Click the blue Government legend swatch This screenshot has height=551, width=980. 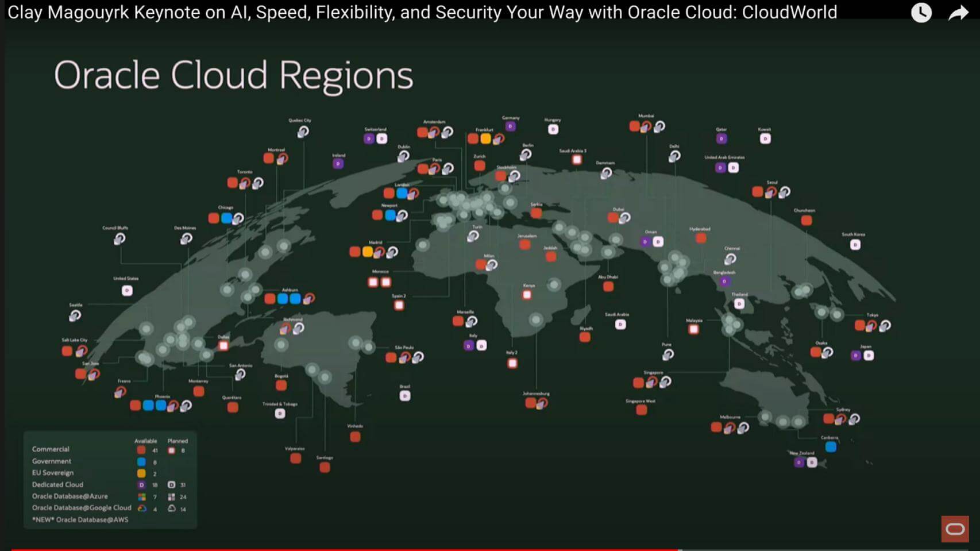pyautogui.click(x=141, y=461)
